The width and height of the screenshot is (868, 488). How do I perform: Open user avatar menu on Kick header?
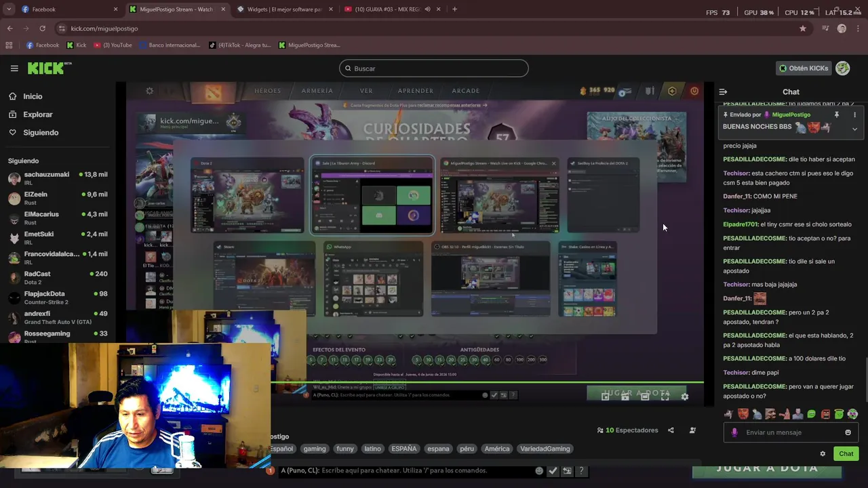pyautogui.click(x=843, y=68)
